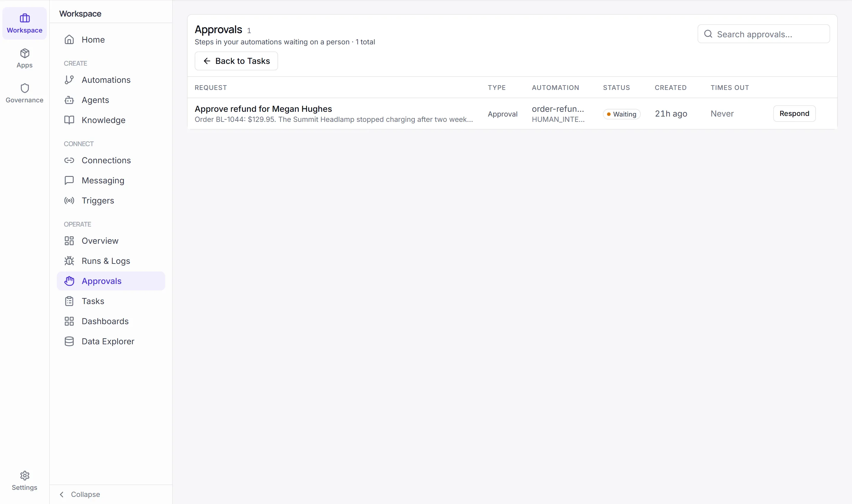Click the '21h ago' created cell
852x504 pixels.
point(671,114)
